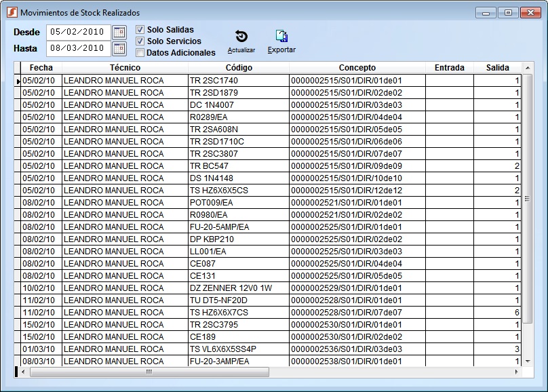The width and height of the screenshot is (548, 392).
Task: Open calendar picker for Desde date
Action: (119, 32)
